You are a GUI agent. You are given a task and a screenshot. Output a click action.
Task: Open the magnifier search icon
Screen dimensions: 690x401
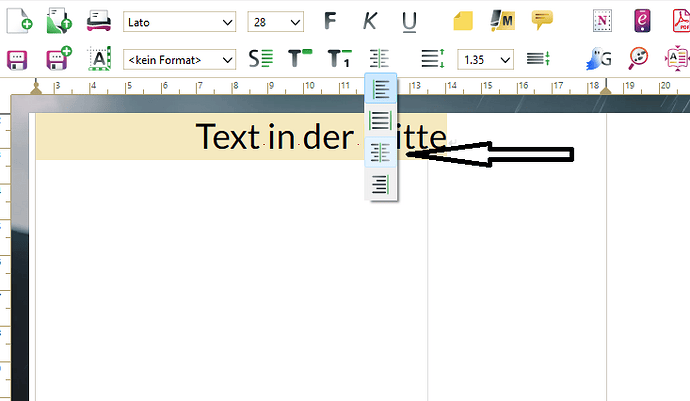coord(638,58)
